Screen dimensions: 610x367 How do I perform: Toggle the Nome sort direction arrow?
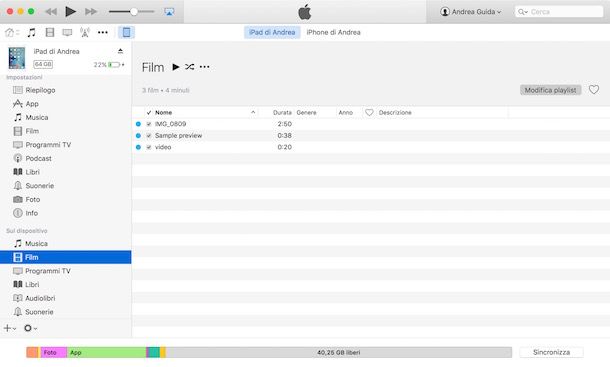coord(253,112)
